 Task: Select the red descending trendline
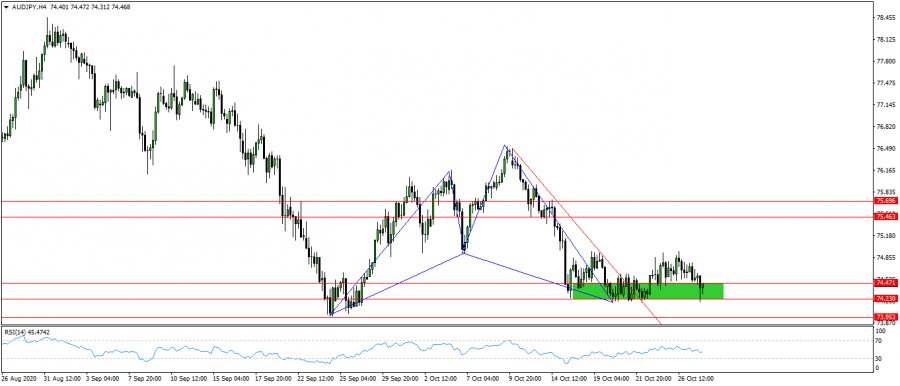tap(586, 237)
